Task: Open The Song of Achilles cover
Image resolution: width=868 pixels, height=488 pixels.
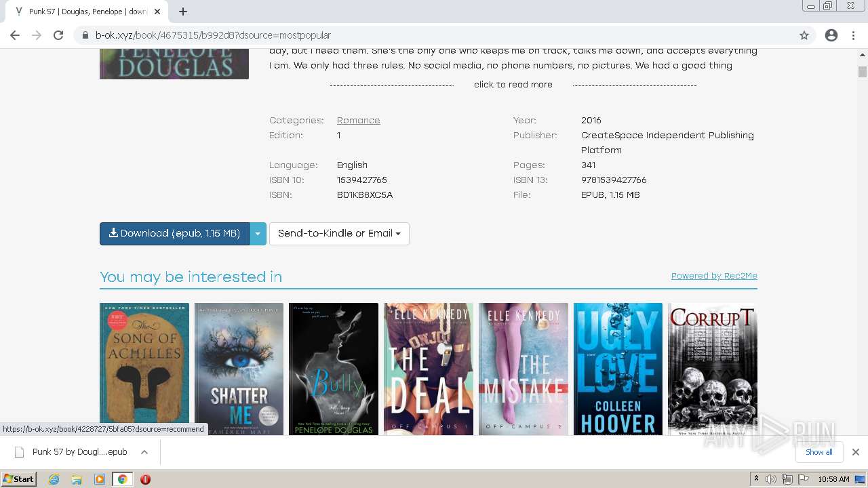Action: (144, 369)
